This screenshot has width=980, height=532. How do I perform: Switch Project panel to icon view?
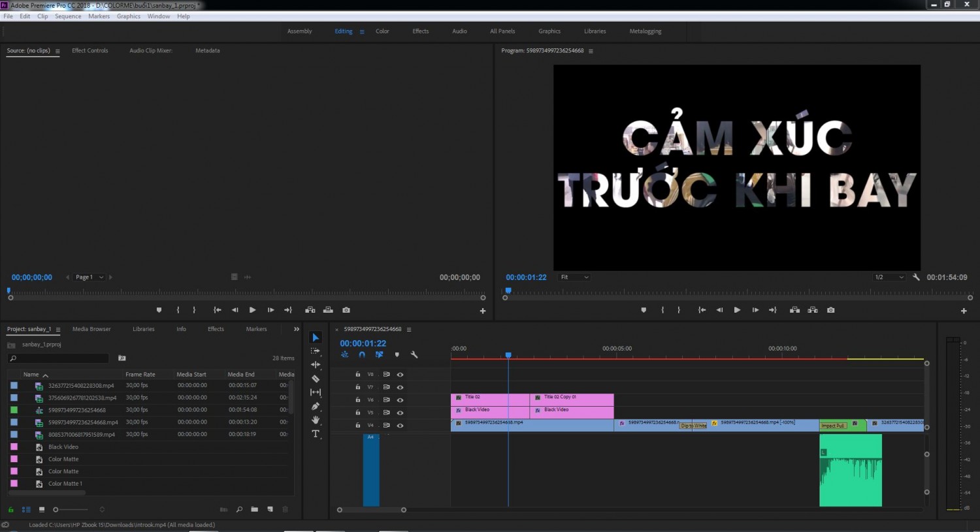click(x=42, y=509)
